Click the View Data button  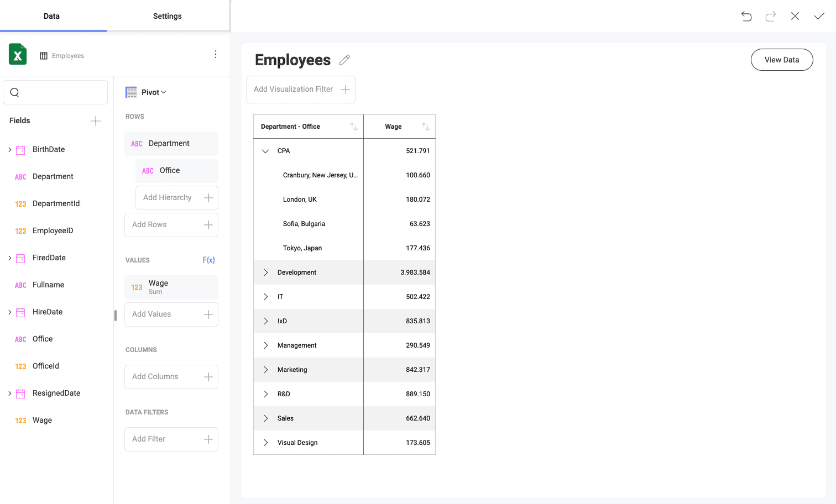[782, 60]
